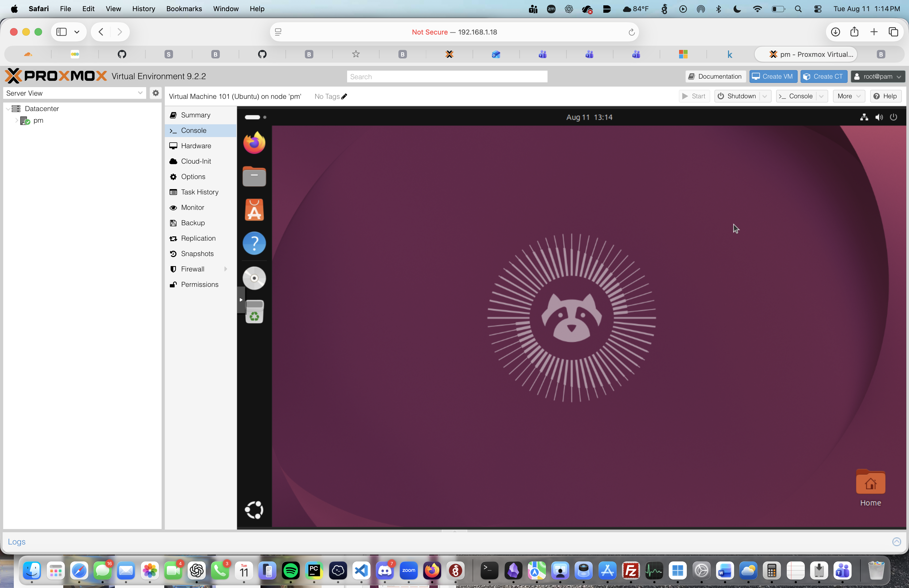Open the Bookmarks menu
Screen dimensions: 909x588
[184, 8]
